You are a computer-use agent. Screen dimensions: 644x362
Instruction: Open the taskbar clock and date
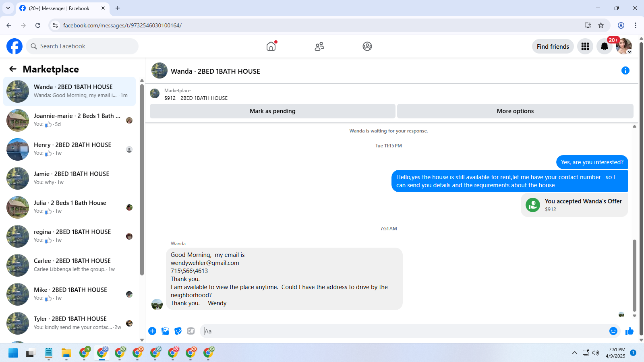(x=616, y=353)
